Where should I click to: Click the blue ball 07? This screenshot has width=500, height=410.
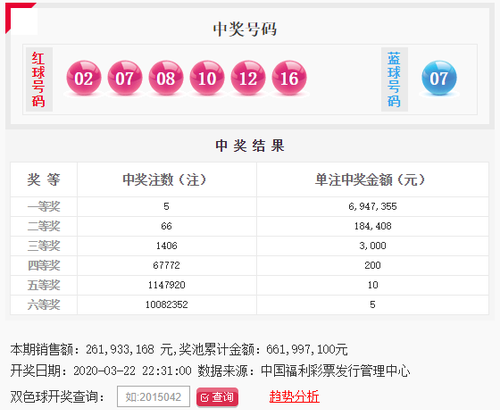pyautogui.click(x=439, y=78)
